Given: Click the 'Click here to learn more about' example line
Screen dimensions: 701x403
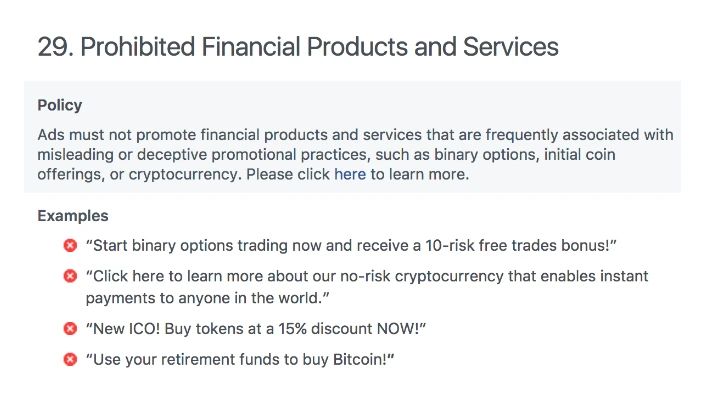Looking at the screenshot, I should click(x=200, y=275).
